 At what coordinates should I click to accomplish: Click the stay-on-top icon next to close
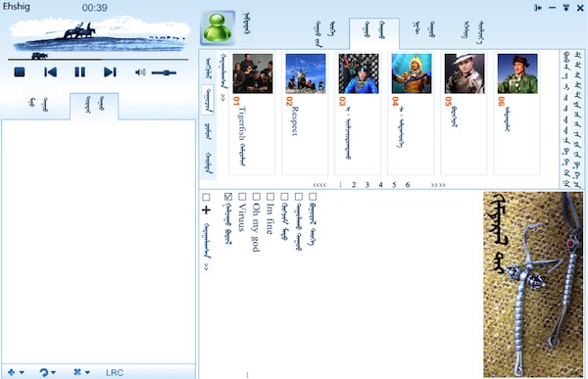click(566, 8)
